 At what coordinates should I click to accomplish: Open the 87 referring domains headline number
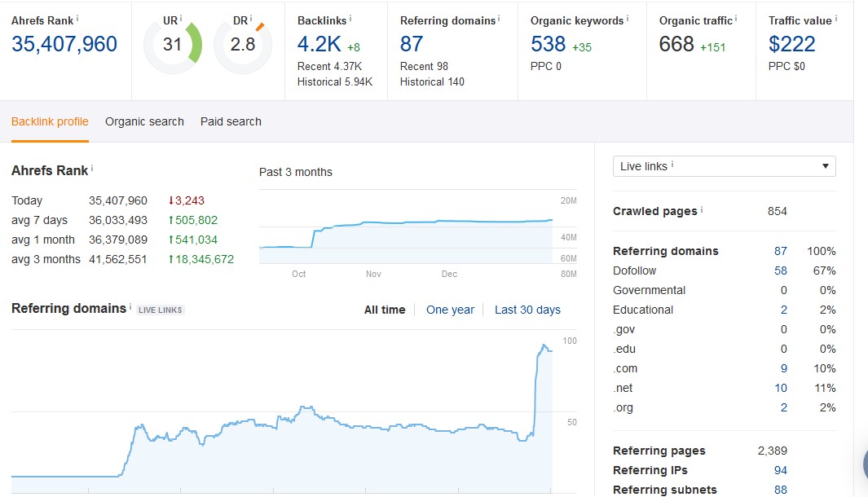412,44
